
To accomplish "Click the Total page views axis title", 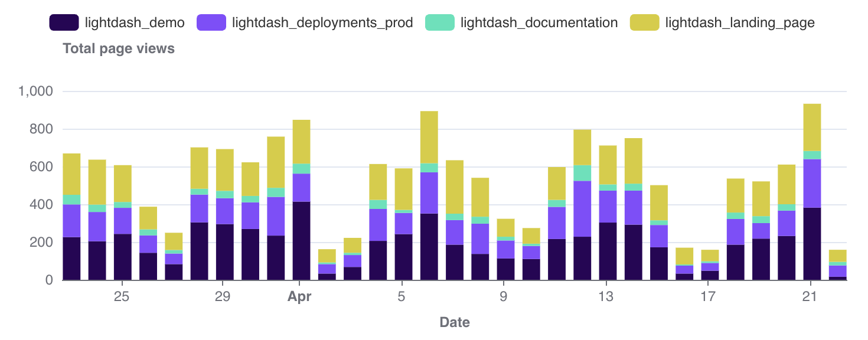I will click(x=119, y=49).
